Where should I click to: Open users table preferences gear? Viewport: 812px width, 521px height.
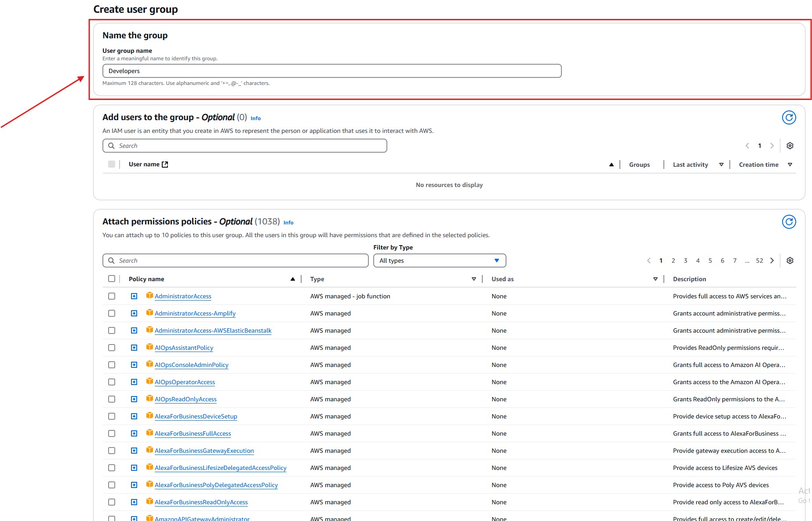pyautogui.click(x=790, y=146)
